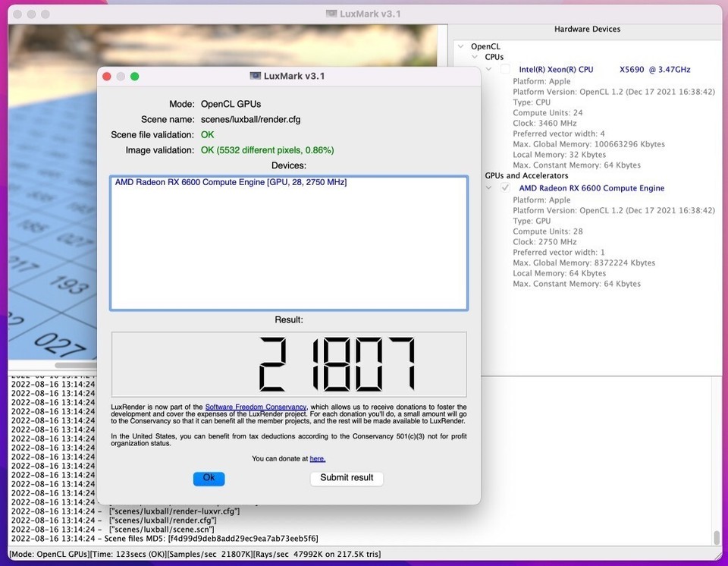
Task: Click the Submit result button
Action: click(x=347, y=478)
